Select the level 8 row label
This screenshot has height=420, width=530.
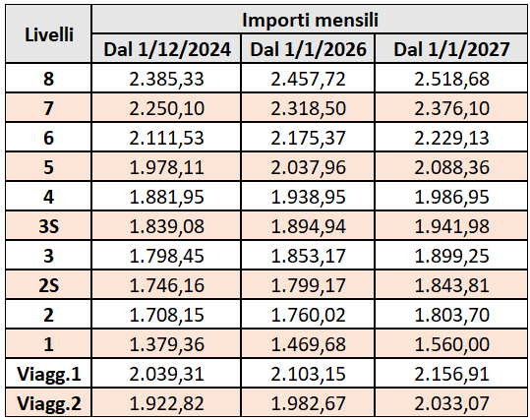tap(49, 78)
